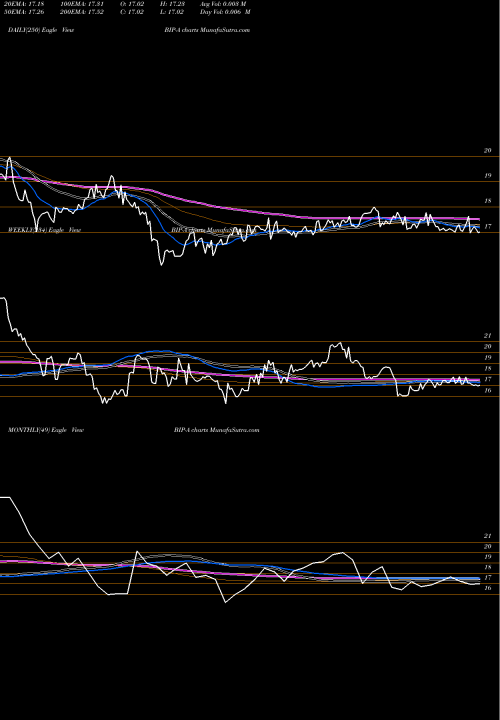The image size is (500, 720).
Task: Click 'BIP-A charts MunafaSutra.com' above daily chart
Action: point(207,30)
